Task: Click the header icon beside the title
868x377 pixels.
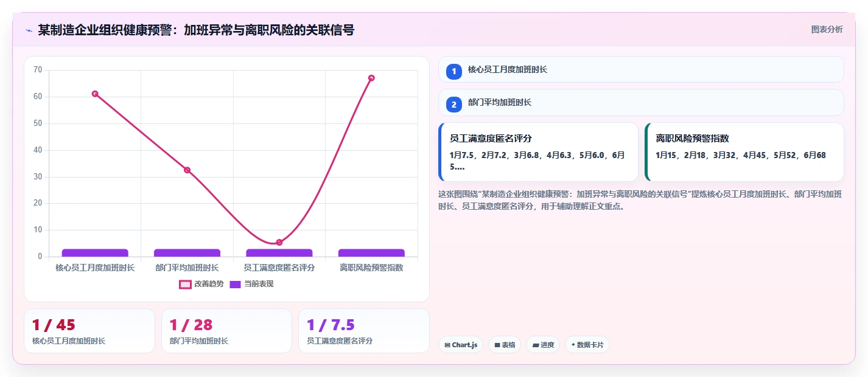Action: pos(29,30)
